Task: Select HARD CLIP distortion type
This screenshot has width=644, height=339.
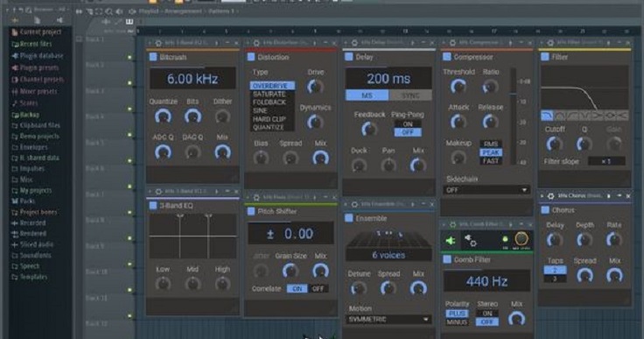Action: coord(272,119)
